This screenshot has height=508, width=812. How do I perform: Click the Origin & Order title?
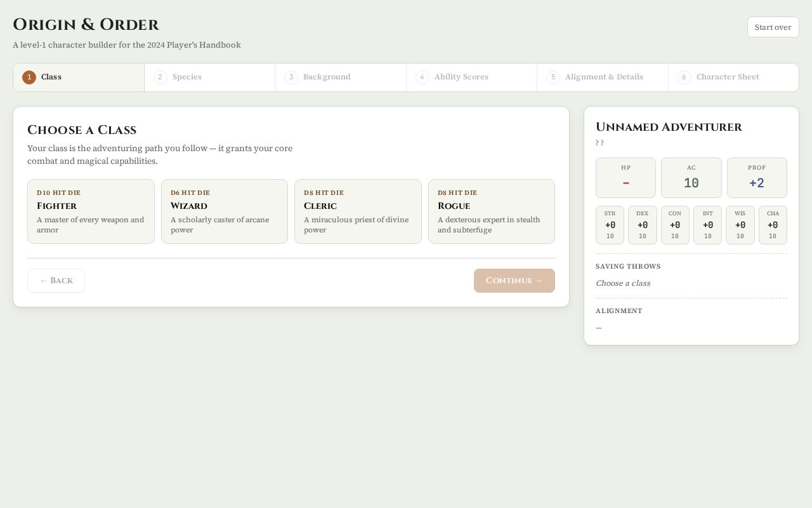86,25
